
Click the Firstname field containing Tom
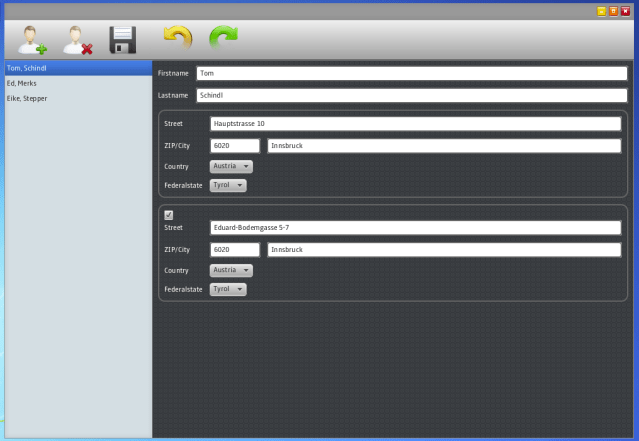pos(412,73)
